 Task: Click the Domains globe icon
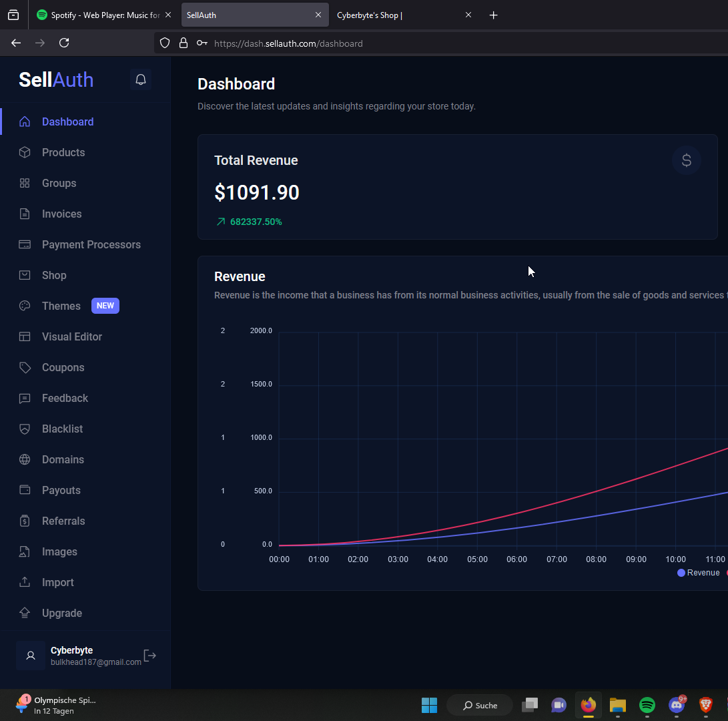(x=25, y=459)
